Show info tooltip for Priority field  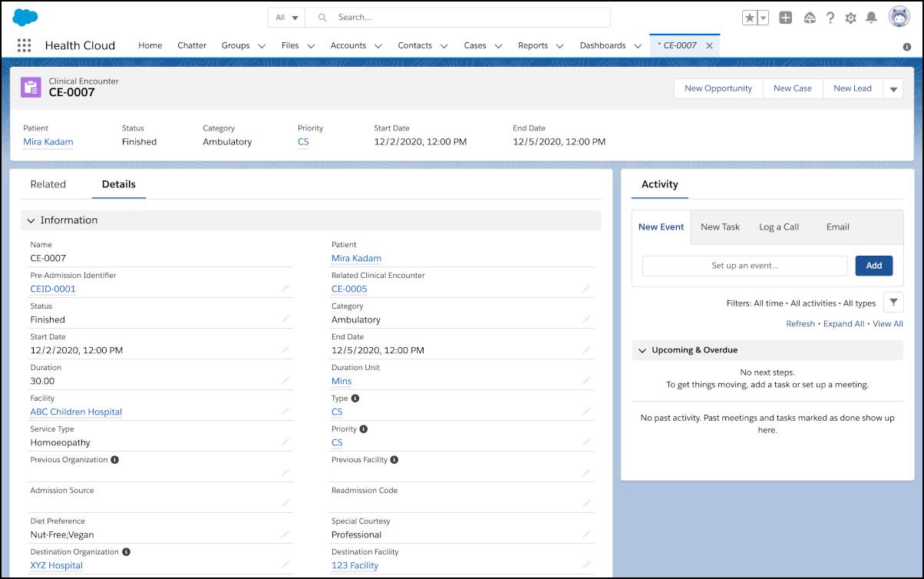(x=364, y=429)
